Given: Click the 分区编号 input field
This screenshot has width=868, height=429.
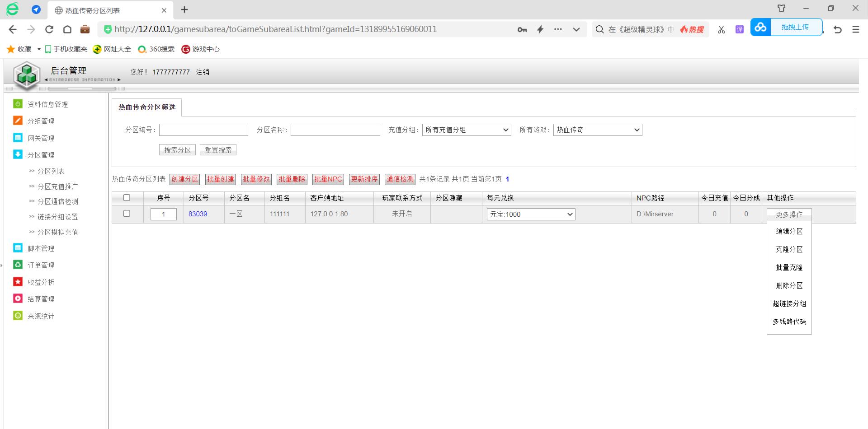Looking at the screenshot, I should [x=203, y=130].
